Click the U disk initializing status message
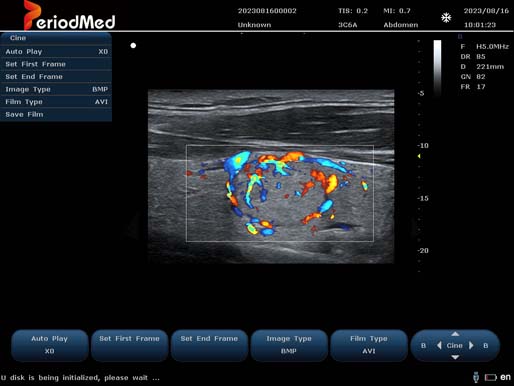514x386 pixels. pyautogui.click(x=80, y=378)
